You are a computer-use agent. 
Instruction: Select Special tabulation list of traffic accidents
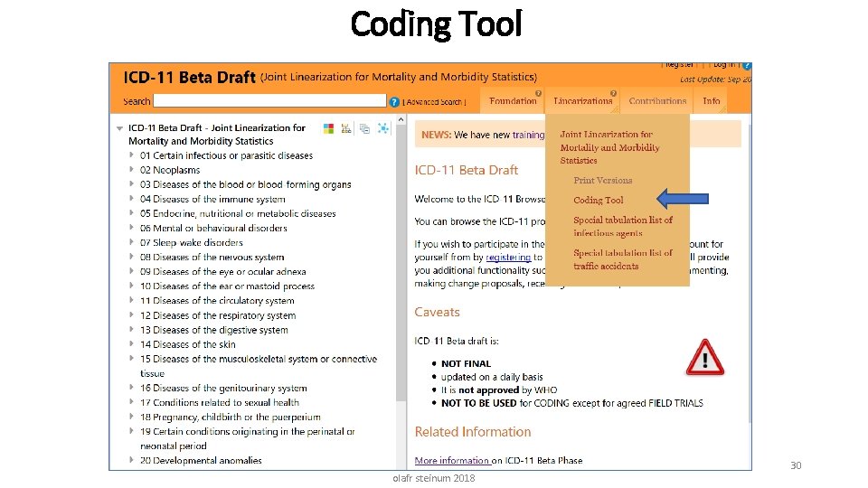coord(623,259)
